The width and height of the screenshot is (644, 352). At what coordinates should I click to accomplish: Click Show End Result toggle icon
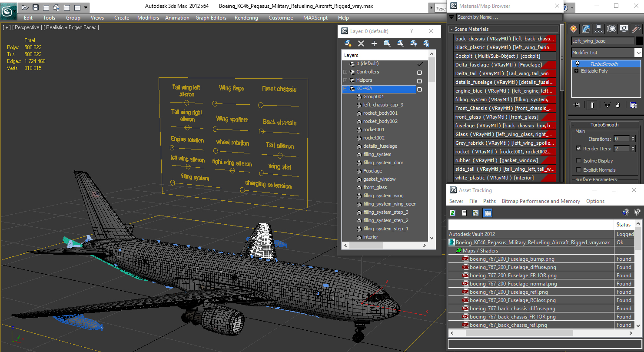point(592,105)
